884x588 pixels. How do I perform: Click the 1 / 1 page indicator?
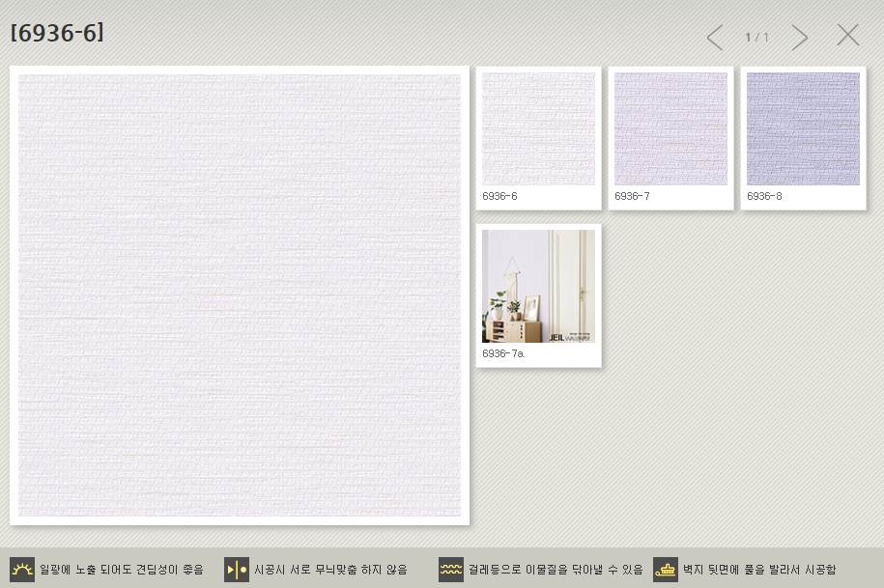(x=756, y=38)
